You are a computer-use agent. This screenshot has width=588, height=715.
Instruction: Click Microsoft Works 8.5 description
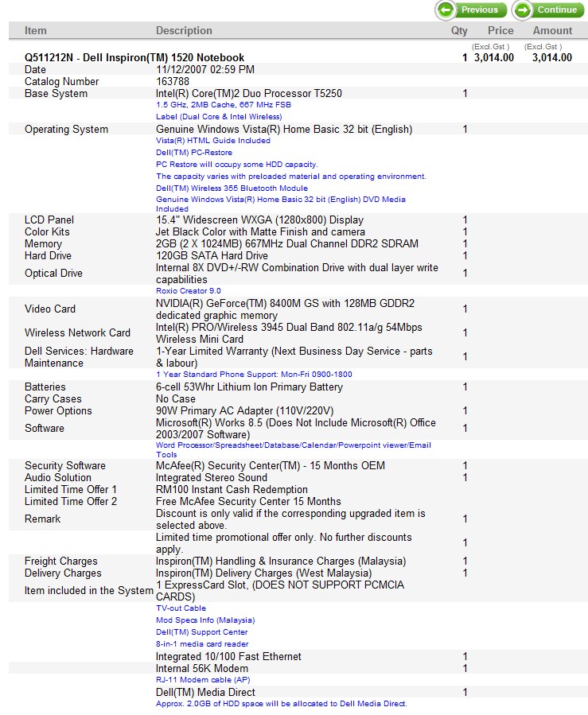296,428
